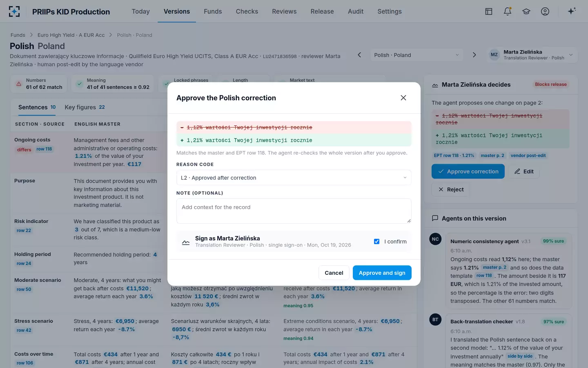Viewport: 588px width, 368px height.
Task: Open the sparkle AI assistant icon
Action: coord(572,11)
